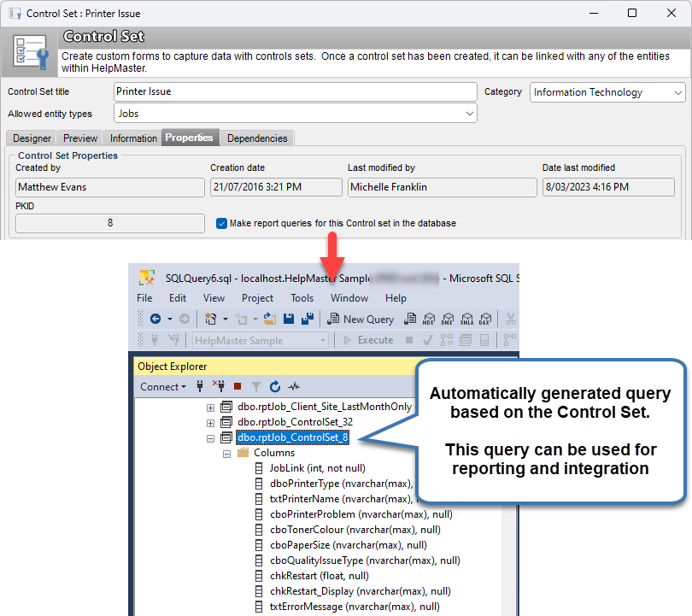Select the JobLink (int, not null) column
The height and width of the screenshot is (616, 692).
click(318, 468)
